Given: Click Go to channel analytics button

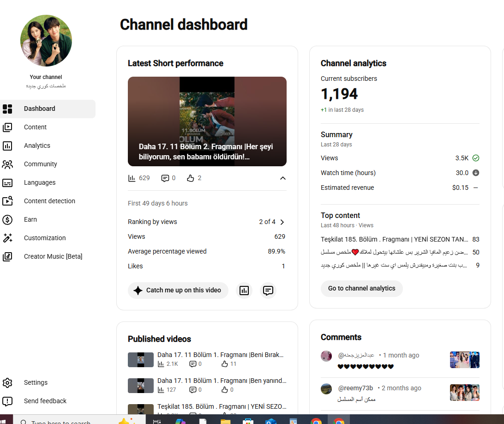Looking at the screenshot, I should (x=361, y=289).
